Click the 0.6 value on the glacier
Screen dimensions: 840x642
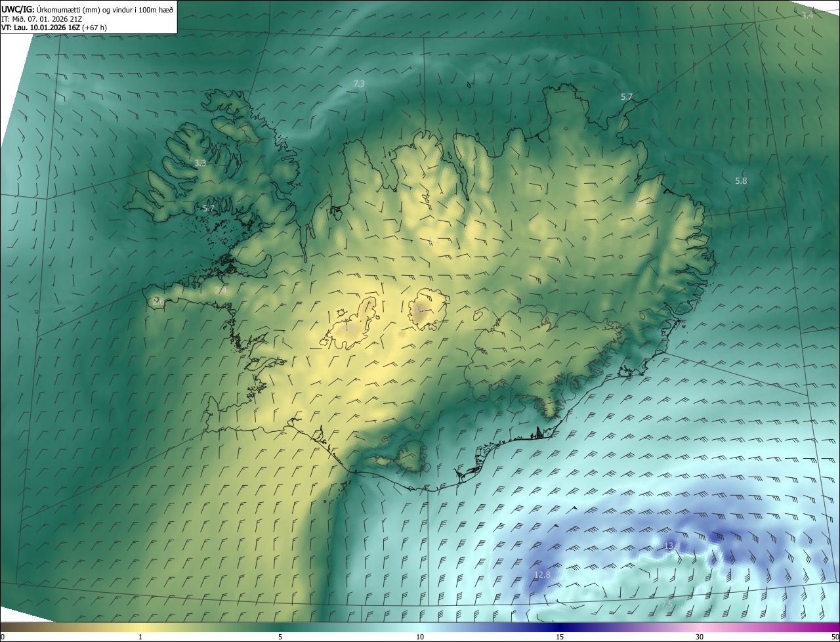(419, 309)
